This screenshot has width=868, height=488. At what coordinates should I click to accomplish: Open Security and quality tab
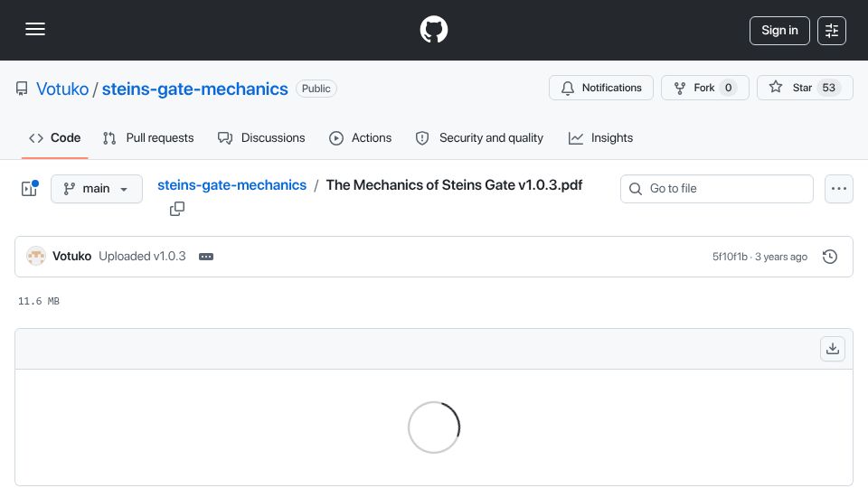(x=479, y=137)
